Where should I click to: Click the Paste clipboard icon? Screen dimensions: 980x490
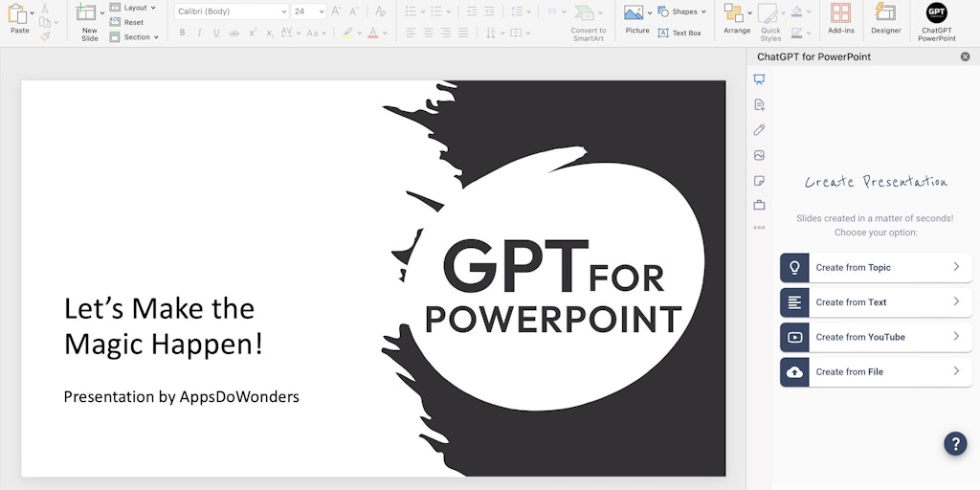coord(17,13)
